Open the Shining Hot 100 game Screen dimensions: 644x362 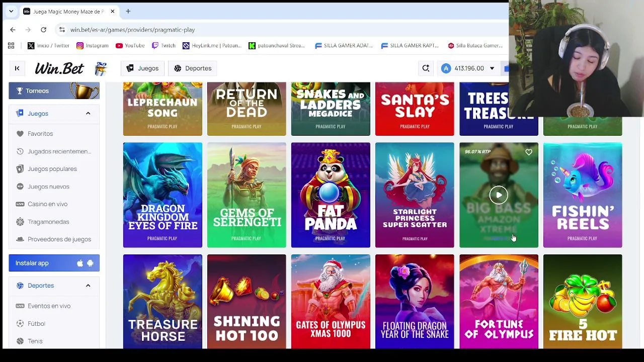point(247,302)
